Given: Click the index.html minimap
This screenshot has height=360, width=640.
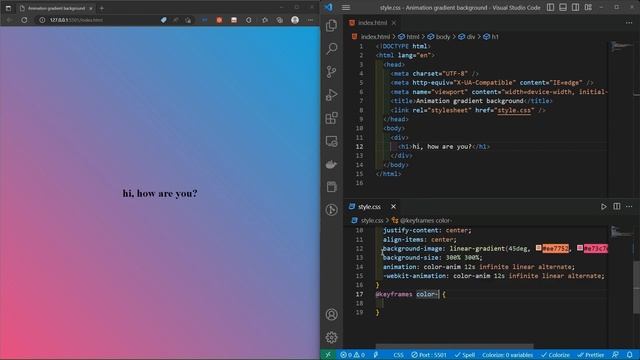Looking at the screenshot, I should coord(621,47).
